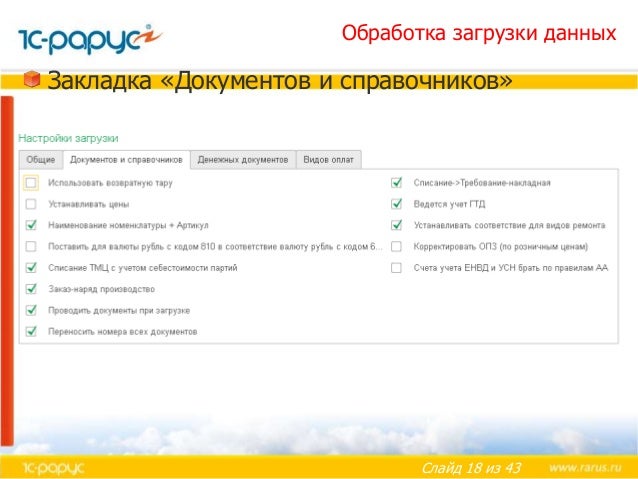Click the 1С-Рарус logo at top
This screenshot has height=479, width=638.
[90, 39]
